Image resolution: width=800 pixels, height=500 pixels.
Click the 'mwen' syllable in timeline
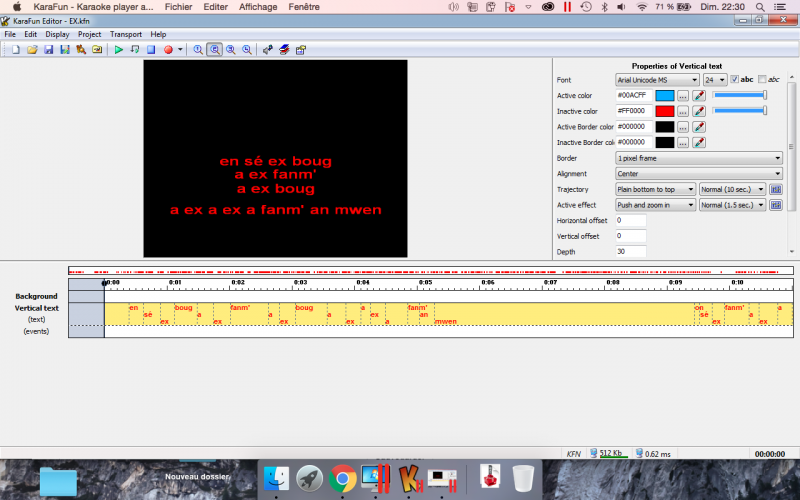click(x=445, y=321)
